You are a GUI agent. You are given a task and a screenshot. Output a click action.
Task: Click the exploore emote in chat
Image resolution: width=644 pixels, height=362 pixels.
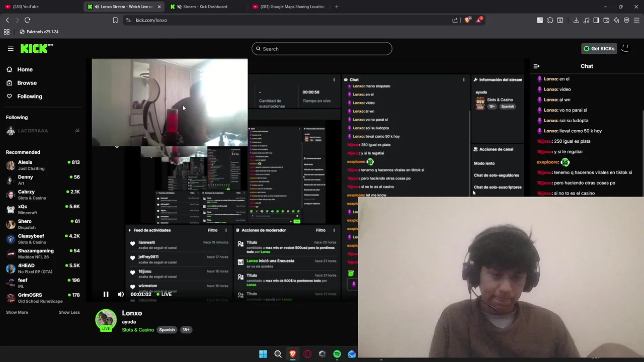point(565,162)
